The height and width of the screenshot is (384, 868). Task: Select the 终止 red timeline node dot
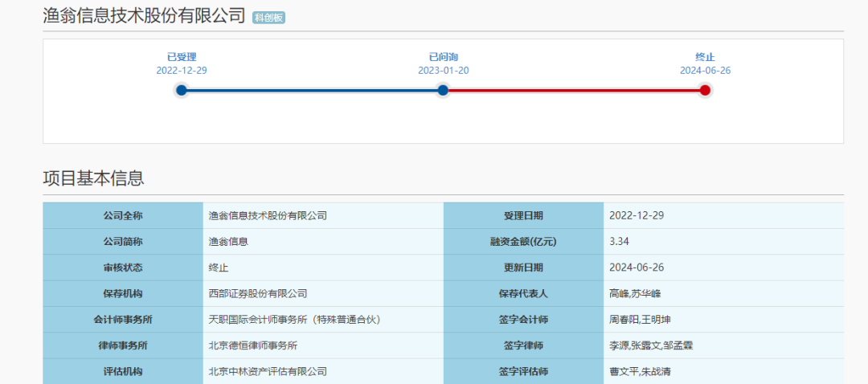705,90
